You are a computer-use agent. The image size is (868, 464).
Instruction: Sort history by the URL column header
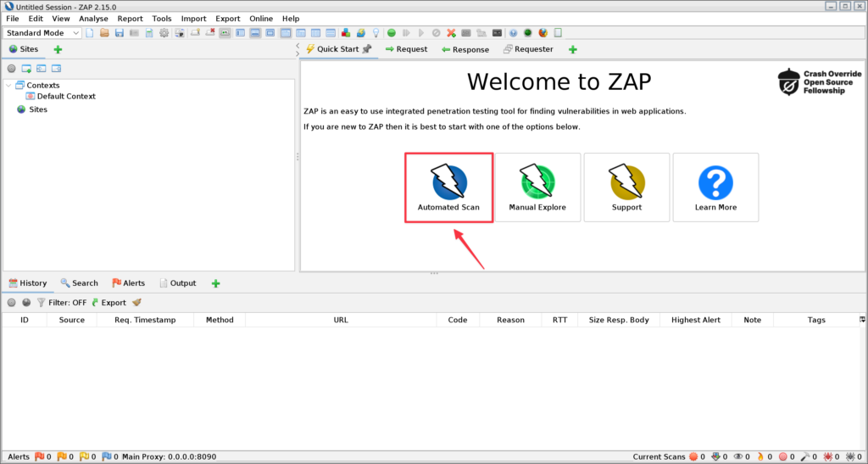[x=341, y=320]
